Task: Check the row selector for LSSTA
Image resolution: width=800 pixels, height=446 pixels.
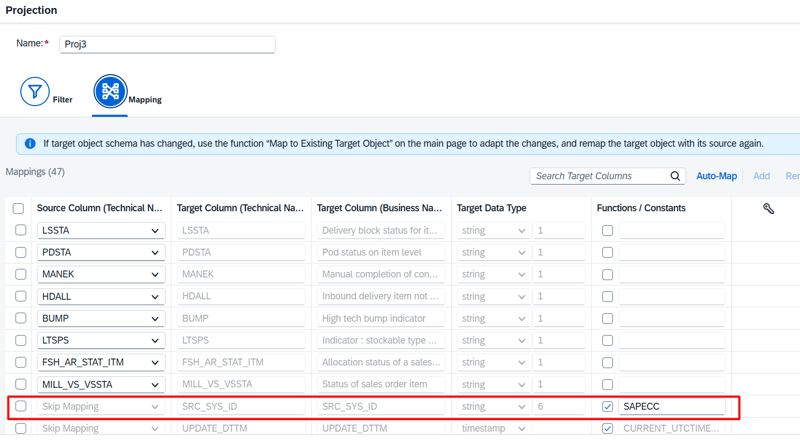Action: click(20, 230)
